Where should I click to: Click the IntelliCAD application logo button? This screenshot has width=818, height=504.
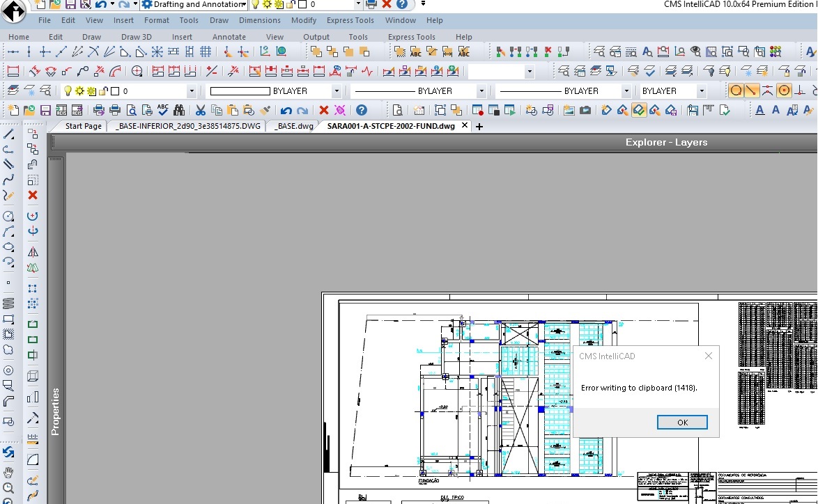(13, 11)
